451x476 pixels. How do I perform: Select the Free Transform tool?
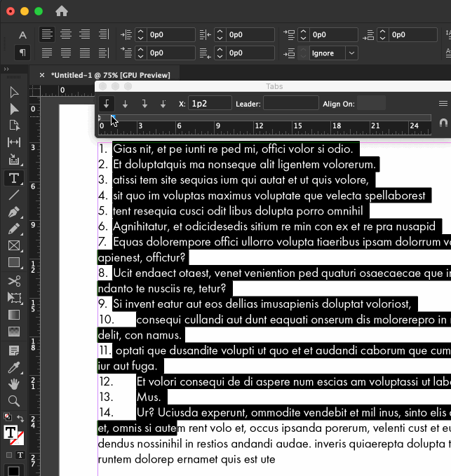[14, 298]
